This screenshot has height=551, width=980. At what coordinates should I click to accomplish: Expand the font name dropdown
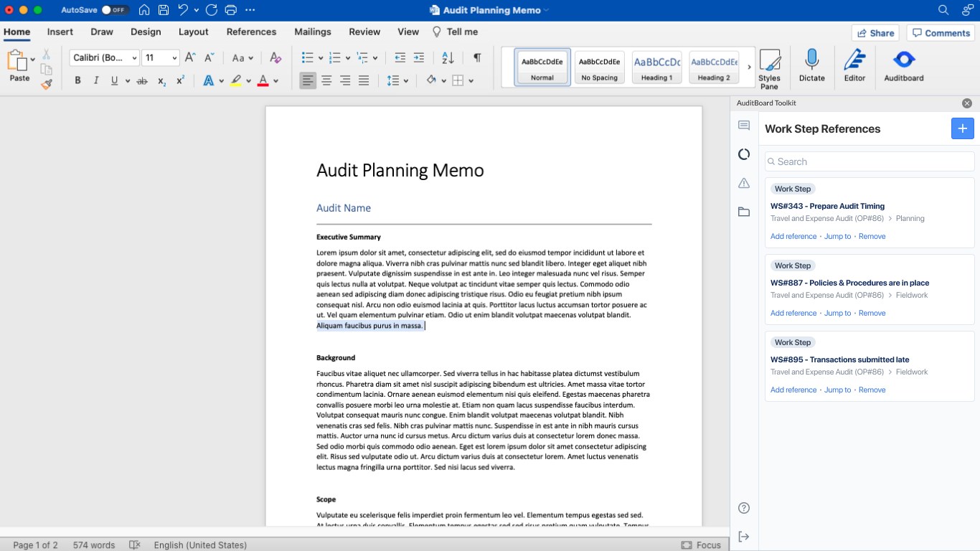(132, 58)
